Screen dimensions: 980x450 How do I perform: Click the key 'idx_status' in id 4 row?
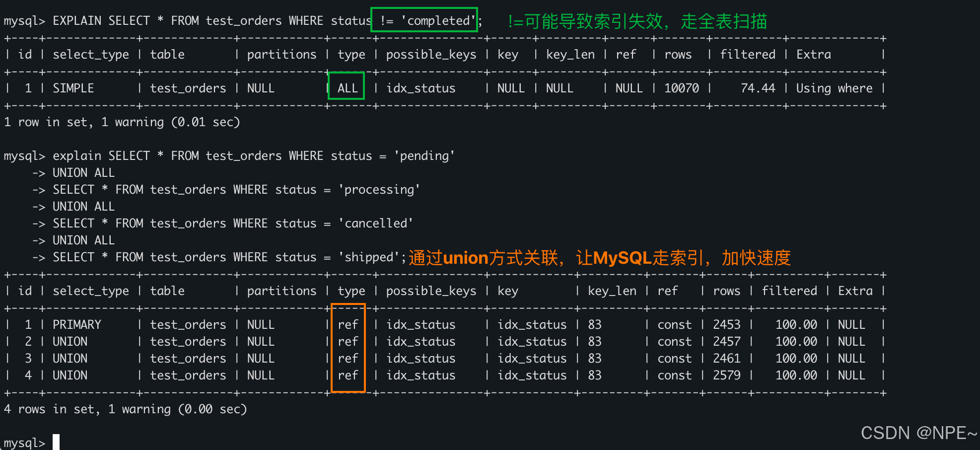point(532,375)
